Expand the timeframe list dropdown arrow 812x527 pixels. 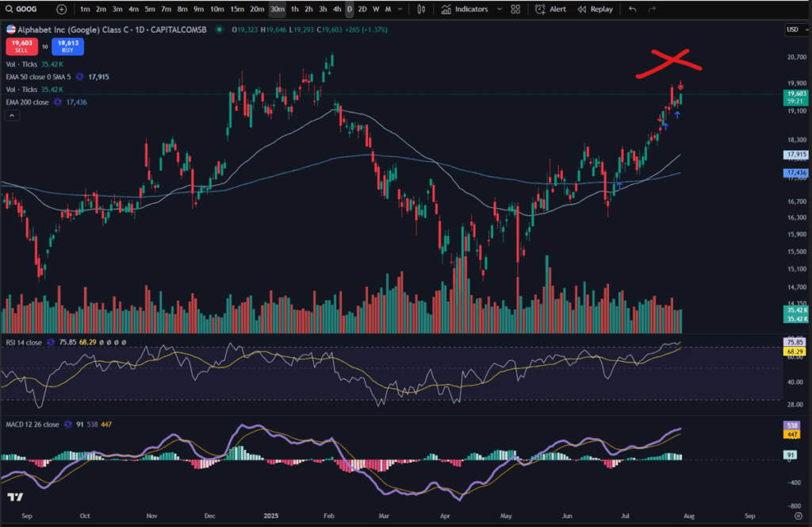pos(400,10)
